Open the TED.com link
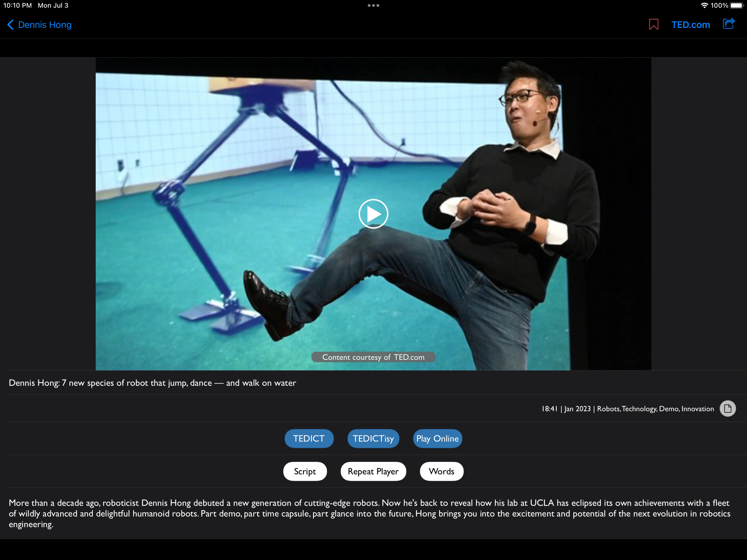Viewport: 747px width, 560px height. tap(690, 25)
